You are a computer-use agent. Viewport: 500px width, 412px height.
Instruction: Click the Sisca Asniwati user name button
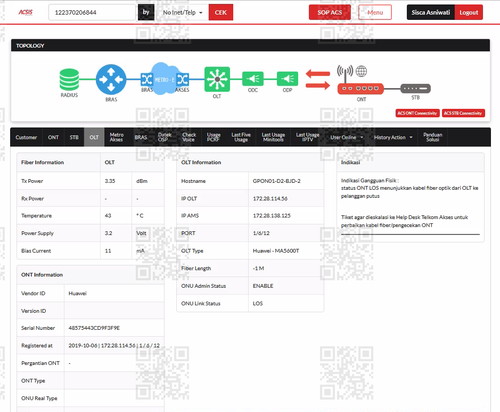click(431, 12)
